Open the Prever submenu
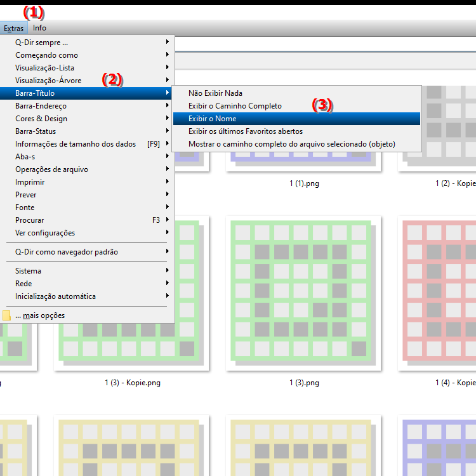 [87, 195]
